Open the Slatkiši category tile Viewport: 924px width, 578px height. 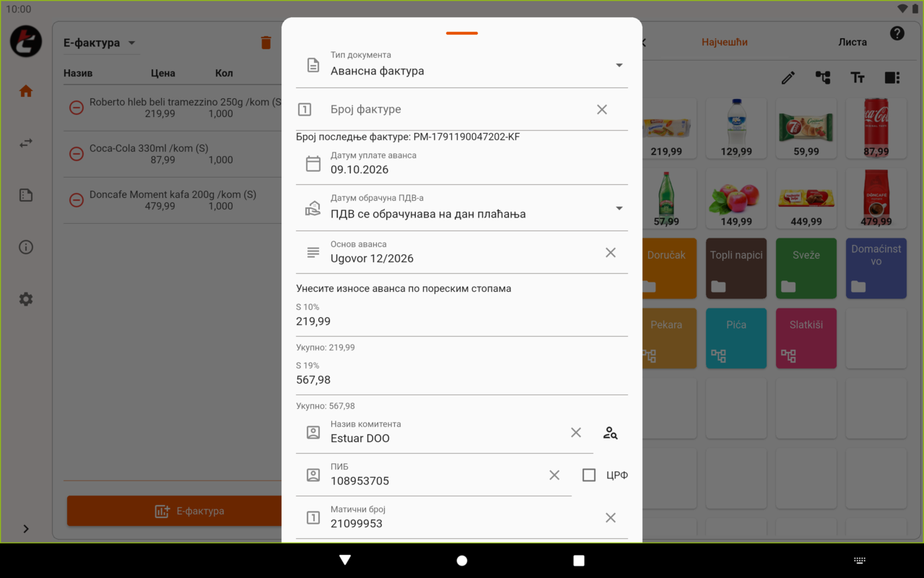coord(806,339)
